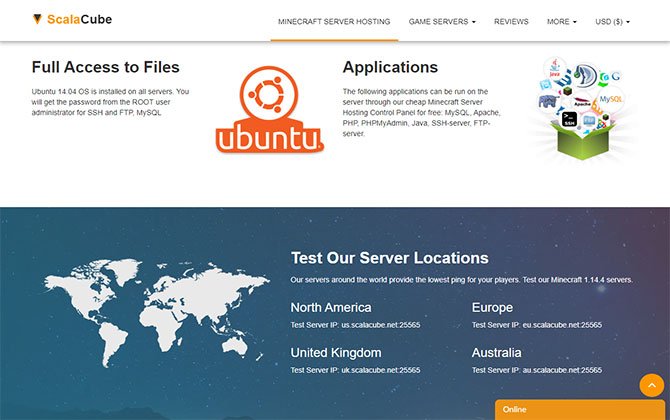Click the lowest ping description sentence
Image resolution: width=670 pixels, height=420 pixels.
[461, 280]
